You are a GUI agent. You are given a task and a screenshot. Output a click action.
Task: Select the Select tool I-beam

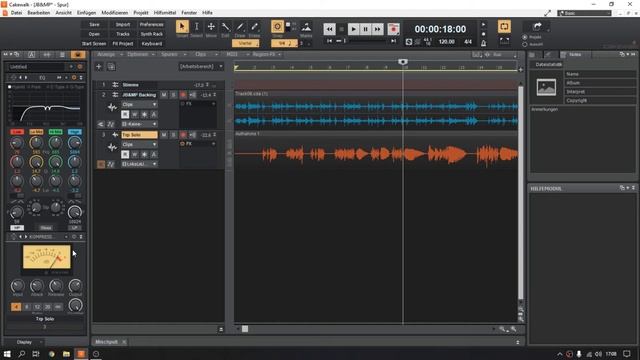pos(196,27)
